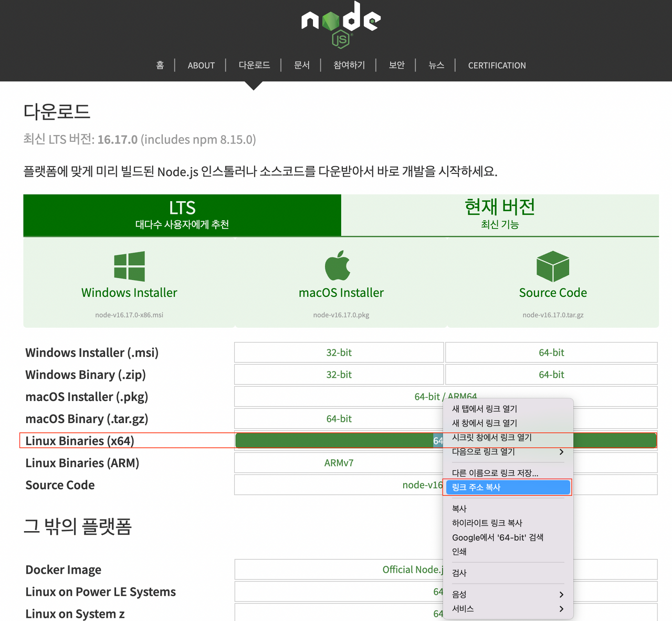Image resolution: width=672 pixels, height=621 pixels.
Task: Click the Official Node.js Docker Image link
Action: tap(413, 570)
